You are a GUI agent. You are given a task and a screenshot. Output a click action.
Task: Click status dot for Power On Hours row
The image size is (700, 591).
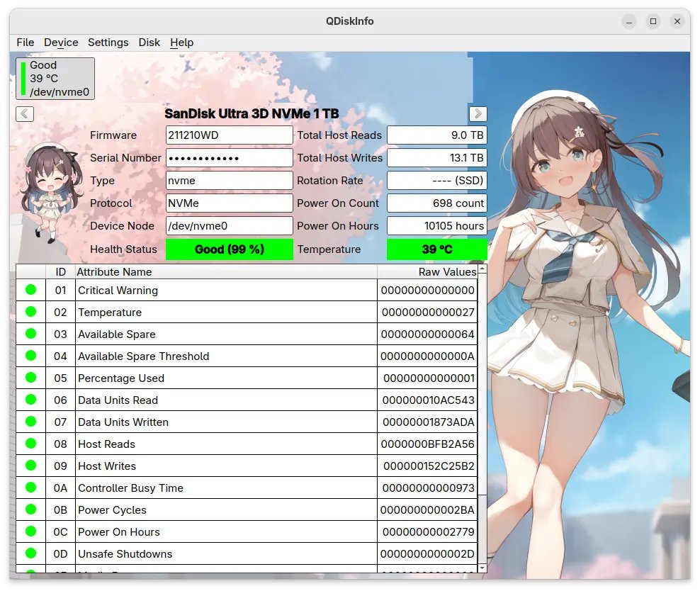point(30,531)
